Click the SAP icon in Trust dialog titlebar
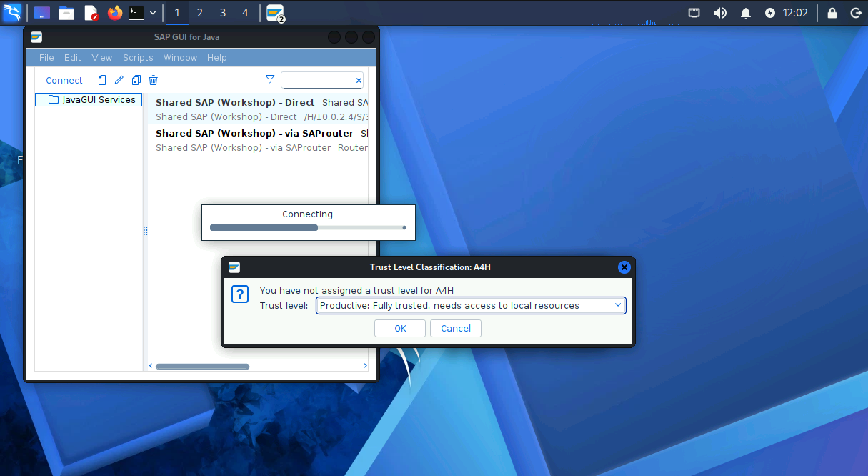This screenshot has height=476, width=868. pos(234,267)
